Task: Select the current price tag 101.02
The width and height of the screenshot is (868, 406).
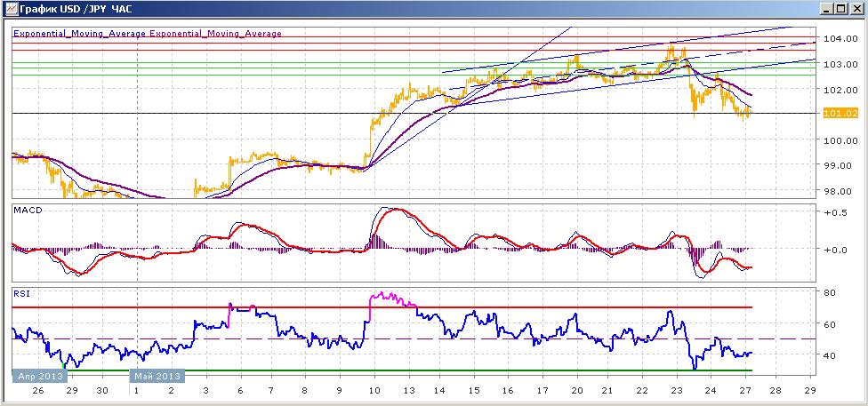Action: click(x=840, y=114)
